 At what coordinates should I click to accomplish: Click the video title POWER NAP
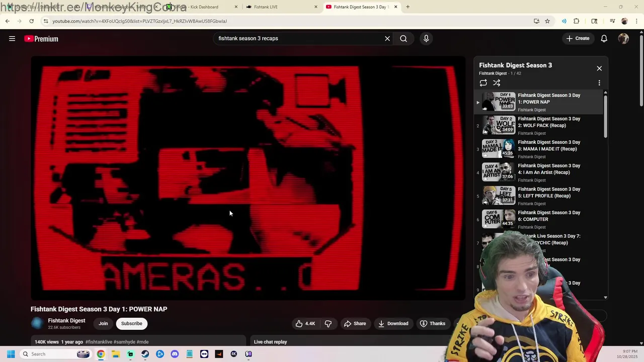(99, 309)
